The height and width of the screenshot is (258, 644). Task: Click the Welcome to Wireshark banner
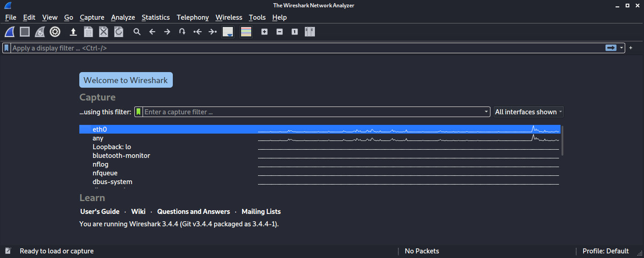coord(126,80)
